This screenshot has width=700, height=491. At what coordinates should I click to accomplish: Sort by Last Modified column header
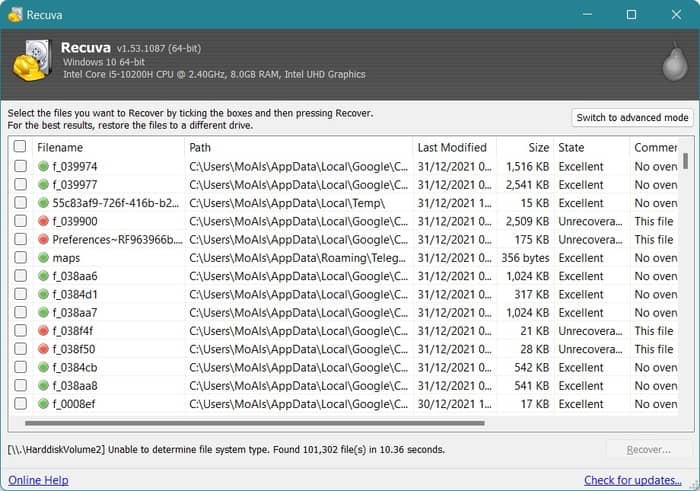[x=454, y=147]
